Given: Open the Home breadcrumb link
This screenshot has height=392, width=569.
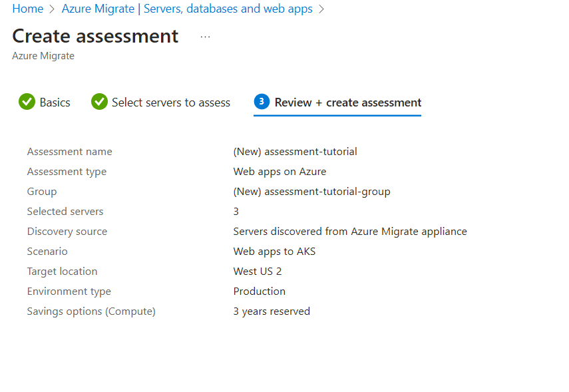Looking at the screenshot, I should click(x=27, y=9).
